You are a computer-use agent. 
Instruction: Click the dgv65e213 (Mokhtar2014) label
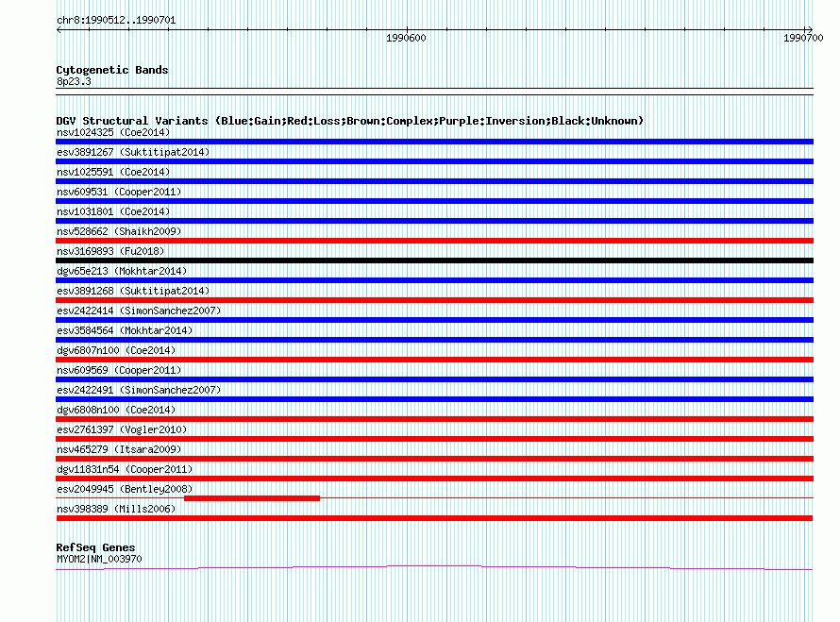click(122, 271)
